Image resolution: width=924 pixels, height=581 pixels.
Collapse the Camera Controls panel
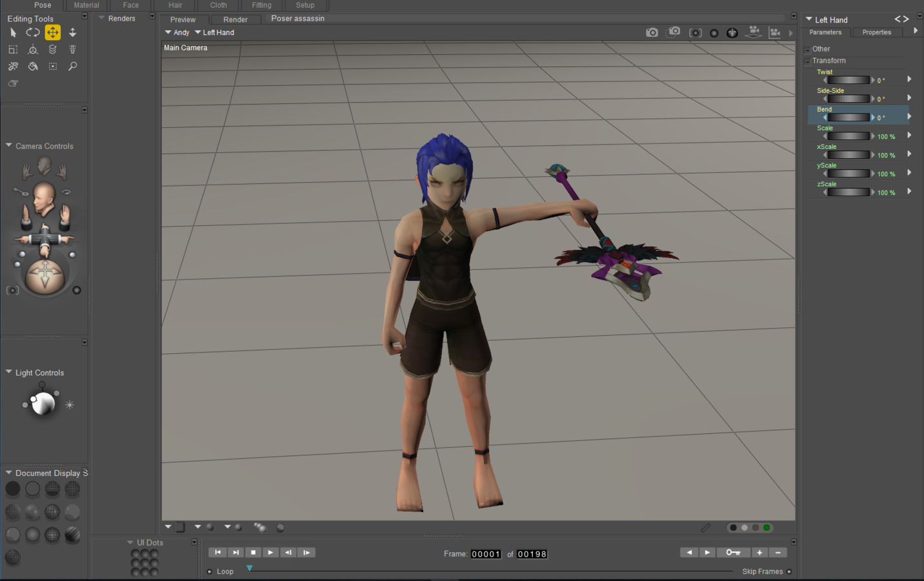tap(9, 146)
